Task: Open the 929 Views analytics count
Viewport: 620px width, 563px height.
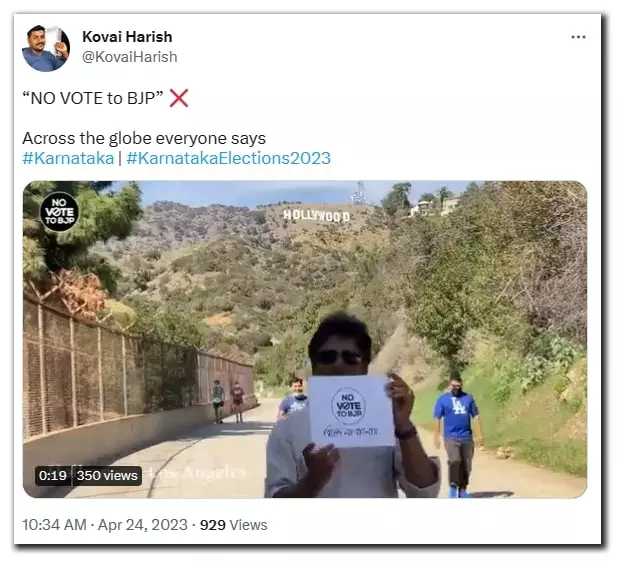Action: (x=234, y=525)
